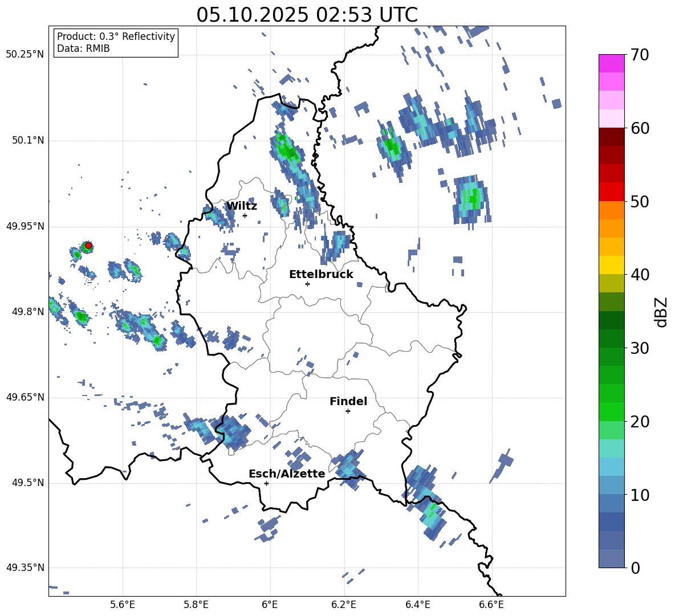Click the 0 label on the colorbar

pyautogui.click(x=636, y=568)
